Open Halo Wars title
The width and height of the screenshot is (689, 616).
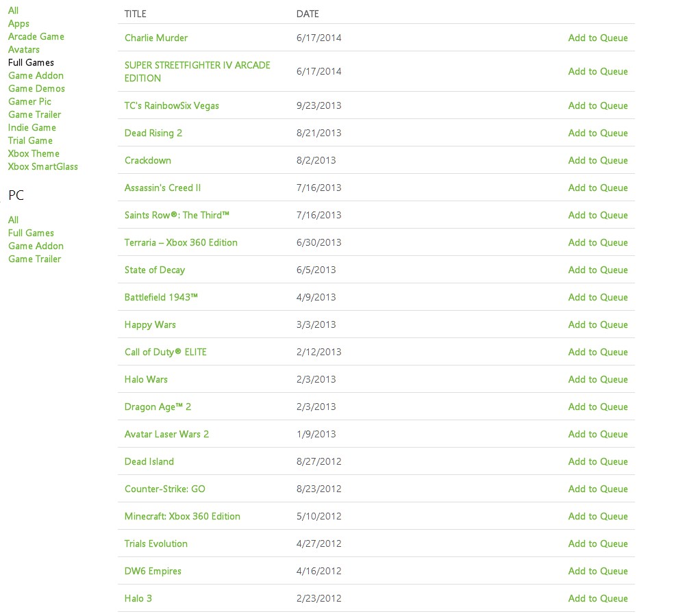pos(146,379)
